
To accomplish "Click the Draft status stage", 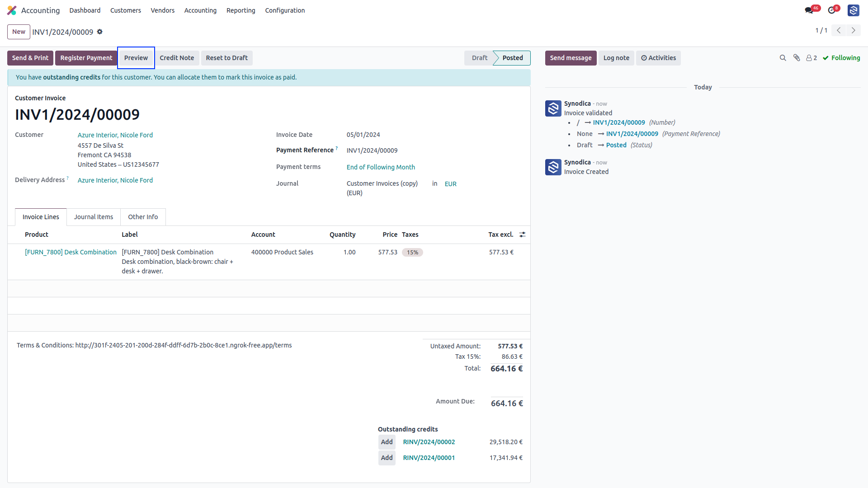I will 480,58.
